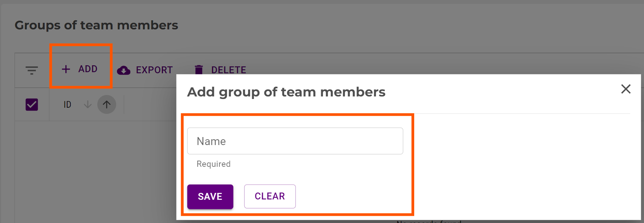The image size is (644, 223).
Task: Click the dimmed table area below the ID header
Action: (94, 170)
